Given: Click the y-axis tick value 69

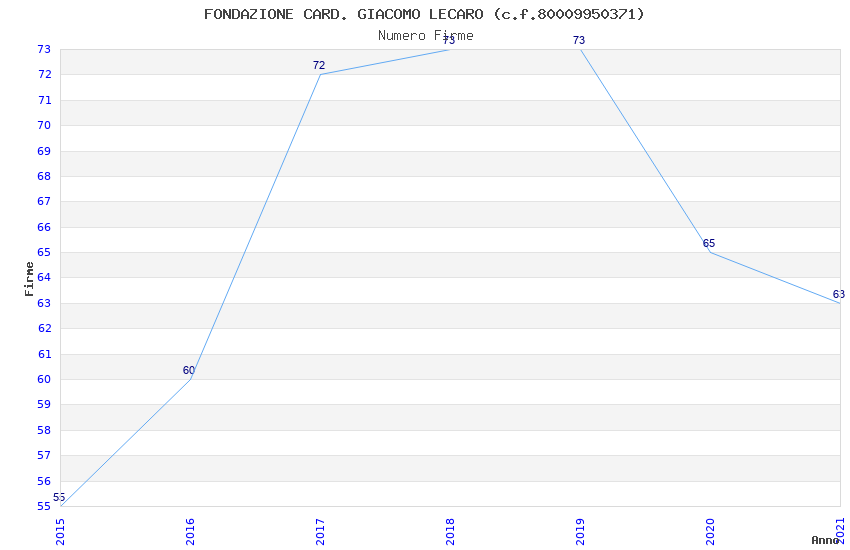Looking at the screenshot, I should pyautogui.click(x=44, y=151).
